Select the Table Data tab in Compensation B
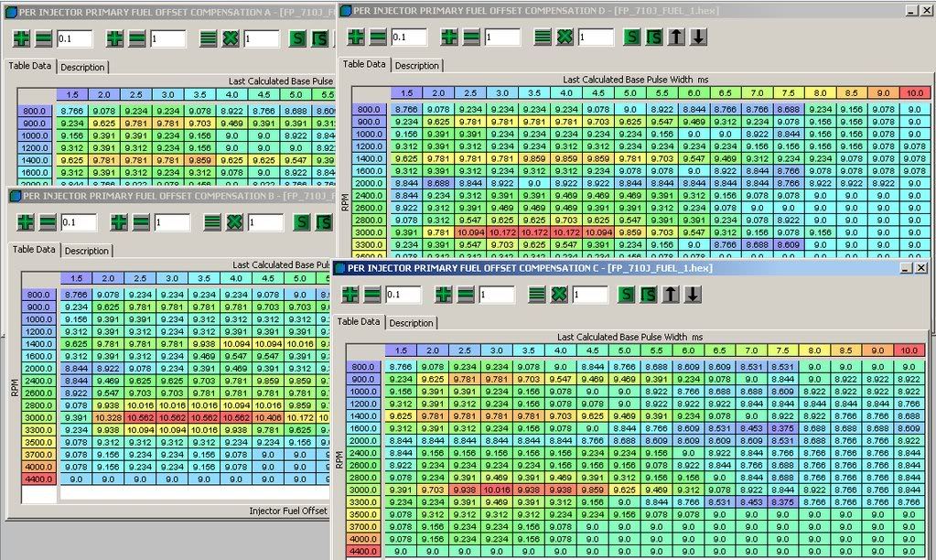The width and height of the screenshot is (936, 560). pyautogui.click(x=34, y=250)
